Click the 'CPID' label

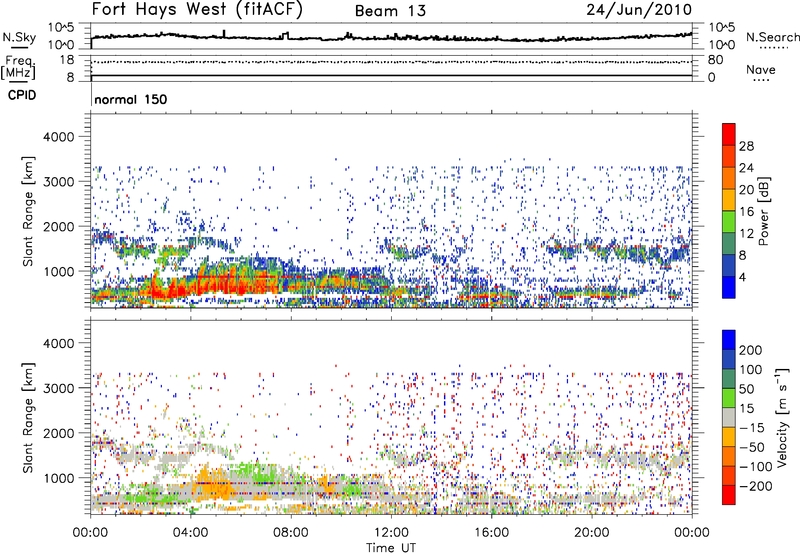pos(22,95)
